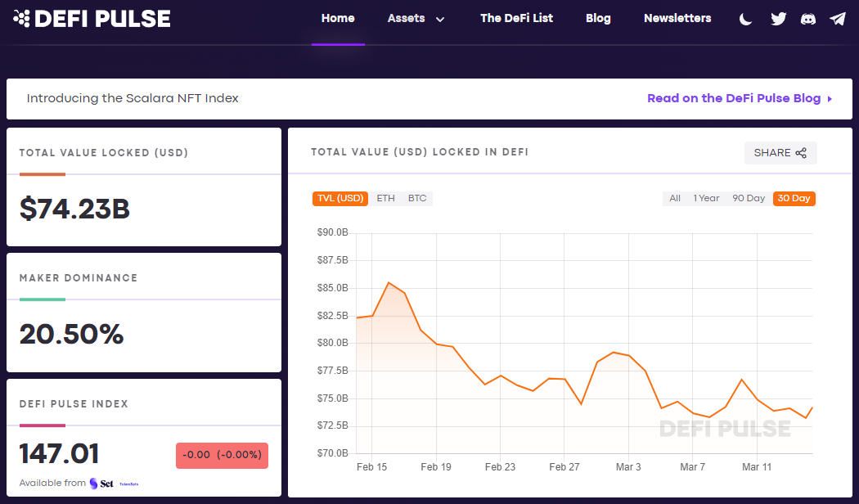Open the Newsletters page
The width and height of the screenshot is (859, 504).
[677, 18]
